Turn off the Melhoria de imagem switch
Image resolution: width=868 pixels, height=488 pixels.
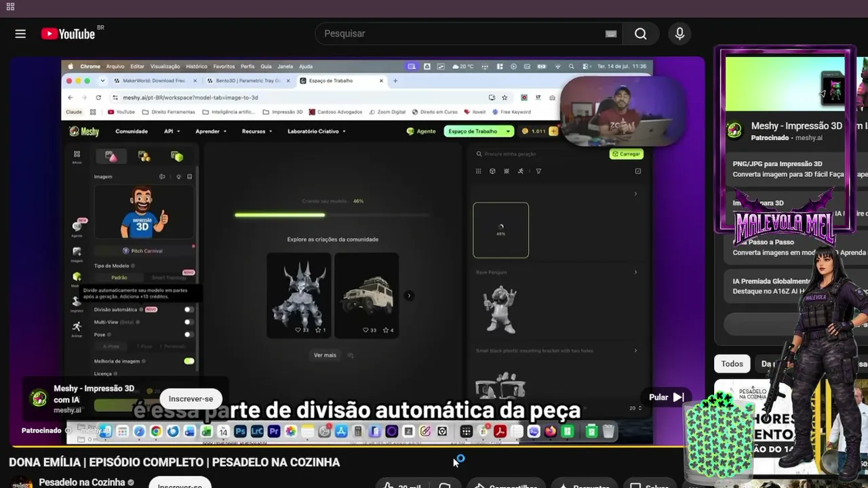(x=189, y=361)
